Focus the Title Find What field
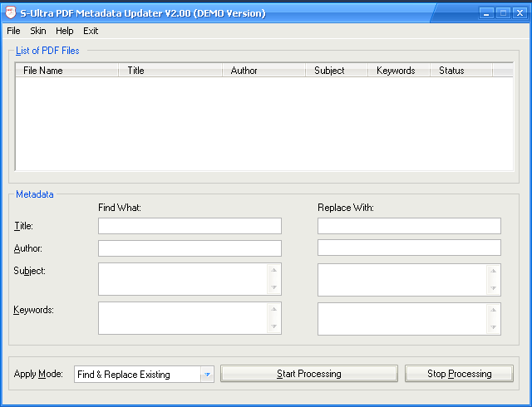The height and width of the screenshot is (407, 532). coord(190,226)
